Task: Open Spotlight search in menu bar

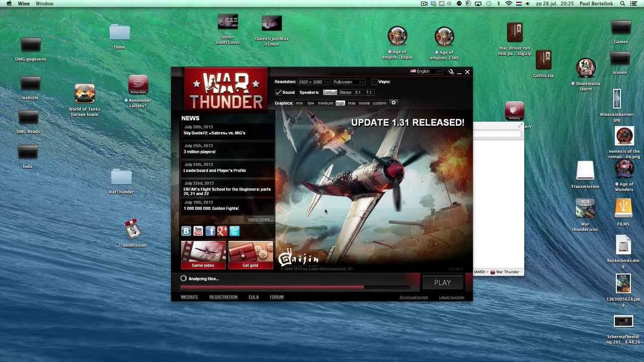Action: [x=622, y=4]
